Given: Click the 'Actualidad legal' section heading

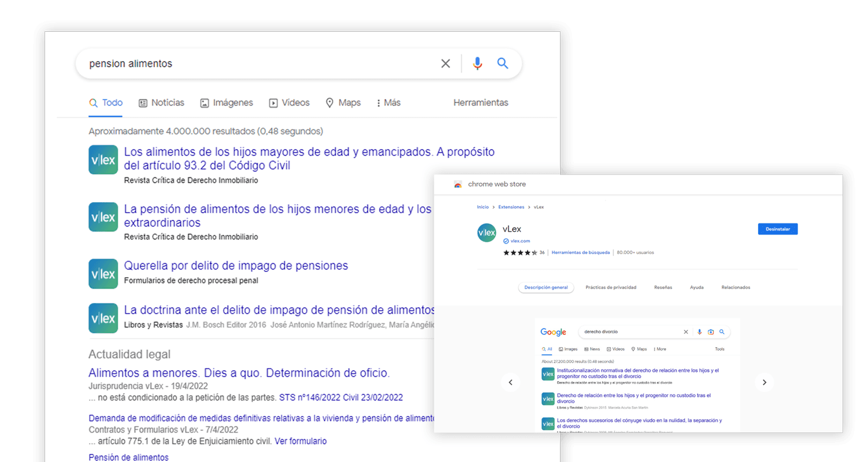Looking at the screenshot, I should [129, 355].
